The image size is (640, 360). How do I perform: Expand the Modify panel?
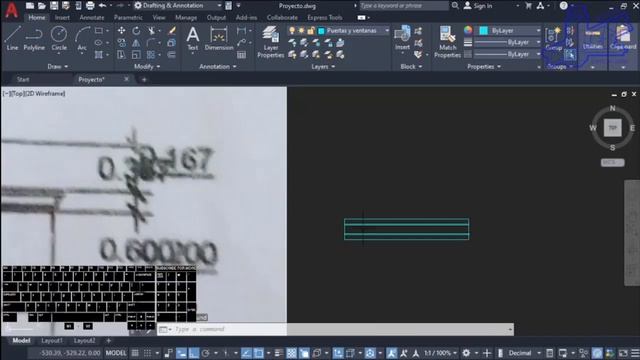pos(147,67)
